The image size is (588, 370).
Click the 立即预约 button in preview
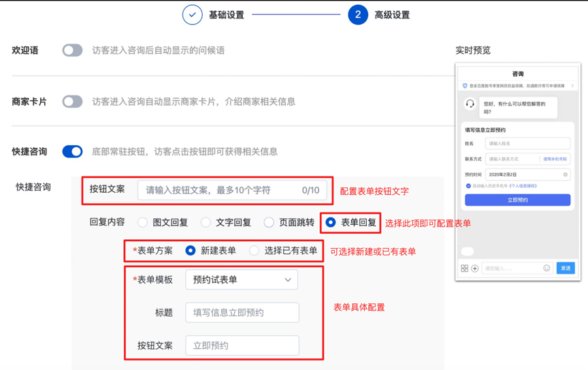517,200
